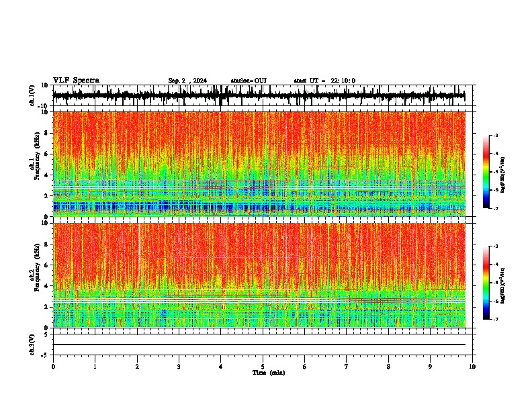Click the ch.1 'Frequency (kHz)' axis label
The width and height of the screenshot is (532, 411).
(x=37, y=156)
